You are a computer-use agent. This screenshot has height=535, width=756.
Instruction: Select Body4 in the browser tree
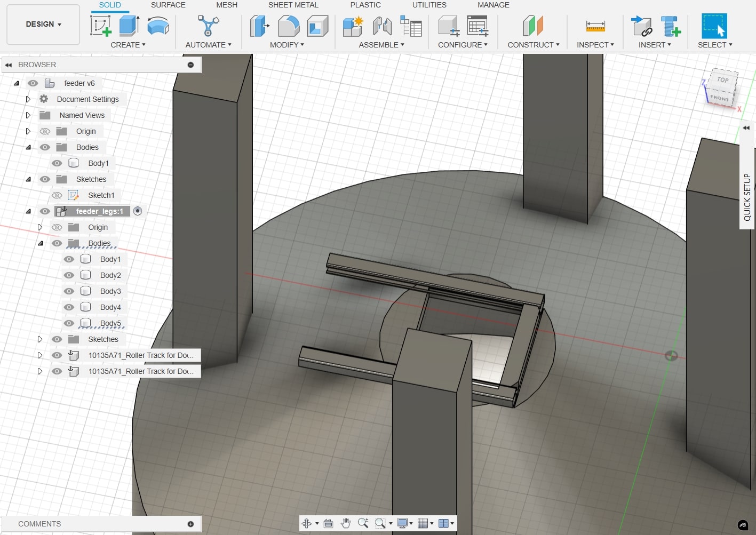pos(110,307)
